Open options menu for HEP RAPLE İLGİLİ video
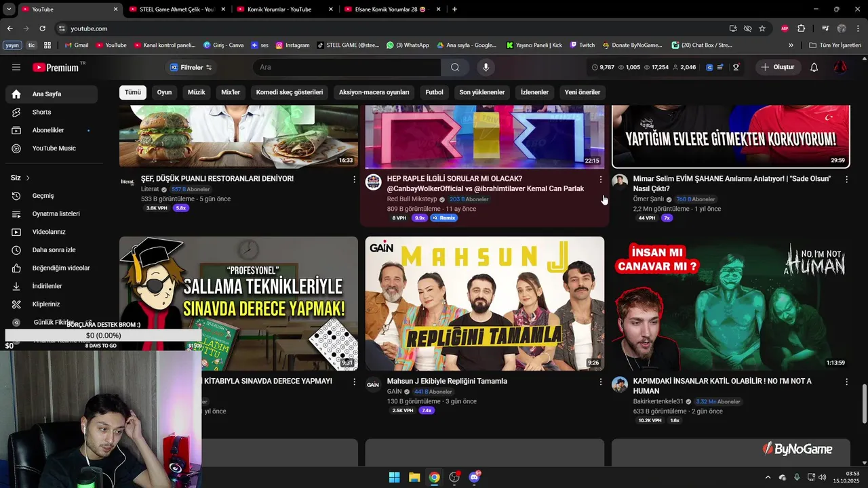The width and height of the screenshot is (868, 488). click(x=600, y=180)
